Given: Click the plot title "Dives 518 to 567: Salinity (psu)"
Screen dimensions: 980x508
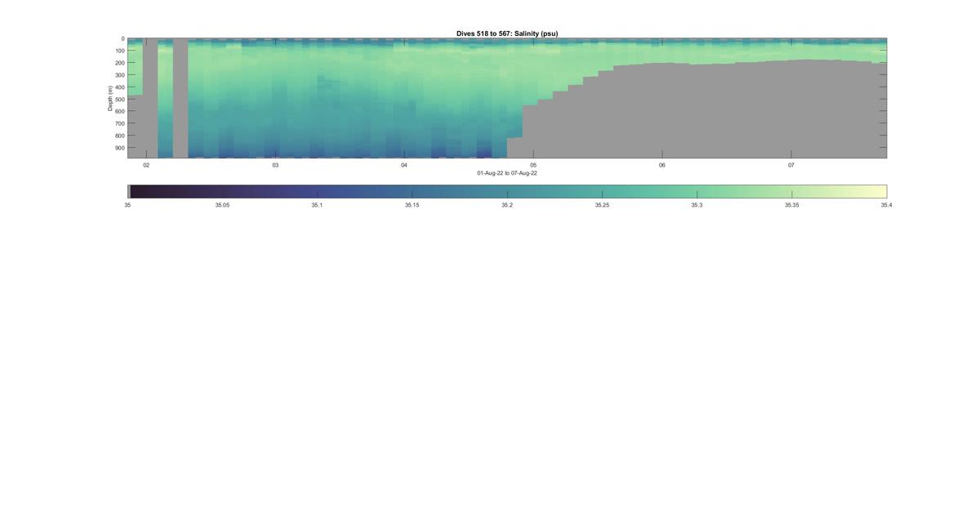Looking at the screenshot, I should tap(507, 33).
